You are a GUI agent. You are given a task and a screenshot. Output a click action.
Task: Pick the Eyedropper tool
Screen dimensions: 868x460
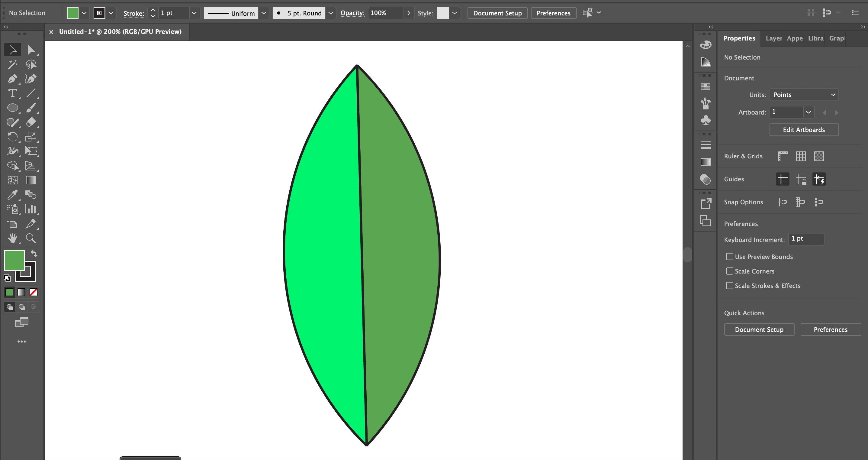12,195
